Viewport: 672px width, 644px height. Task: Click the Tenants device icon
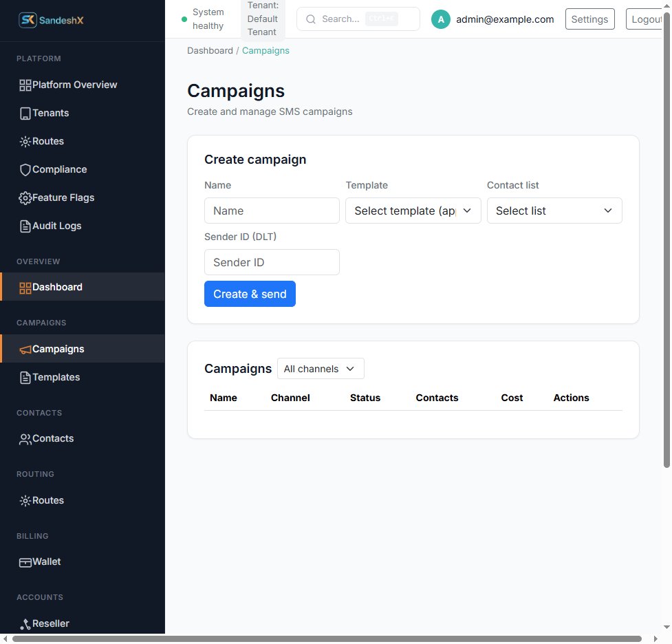[25, 114]
